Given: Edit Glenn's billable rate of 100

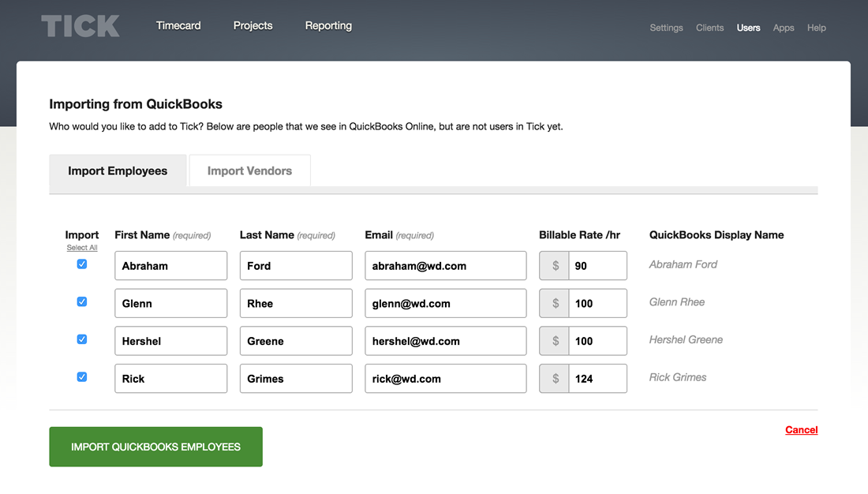Looking at the screenshot, I should pos(598,304).
